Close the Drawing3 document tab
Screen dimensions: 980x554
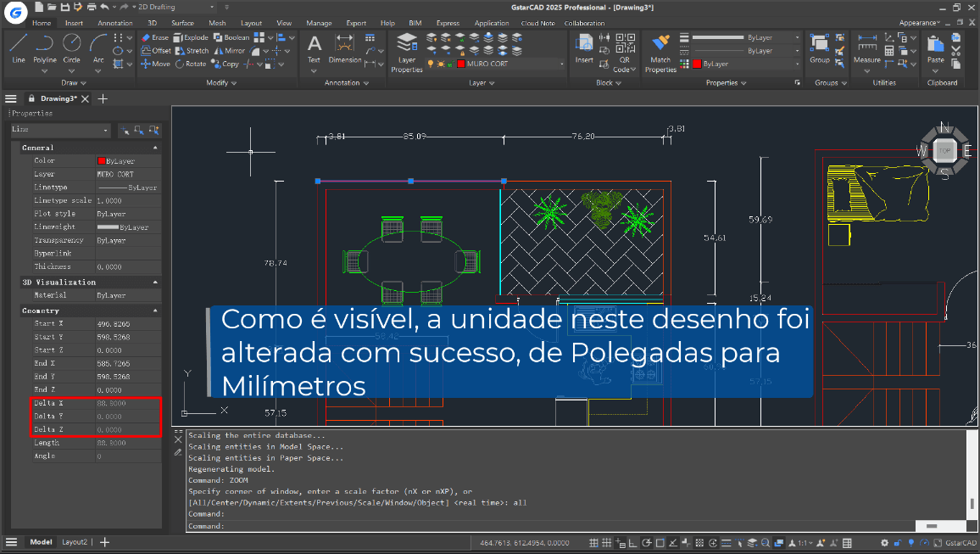(x=85, y=98)
